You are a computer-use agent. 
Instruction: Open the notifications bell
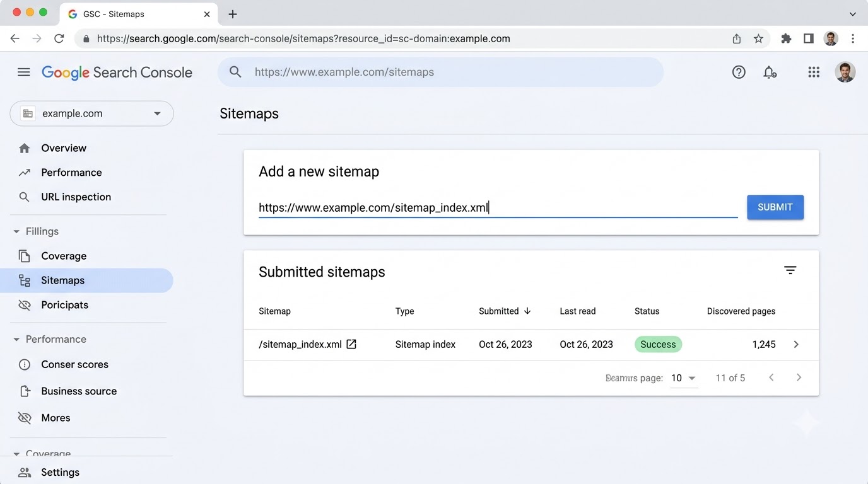pos(769,72)
